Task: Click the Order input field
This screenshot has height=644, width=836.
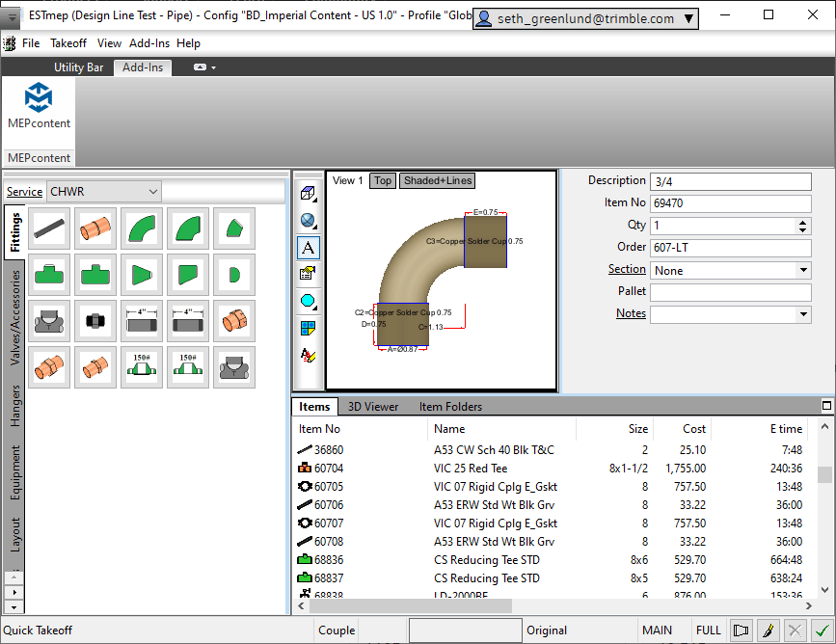Action: tap(731, 248)
